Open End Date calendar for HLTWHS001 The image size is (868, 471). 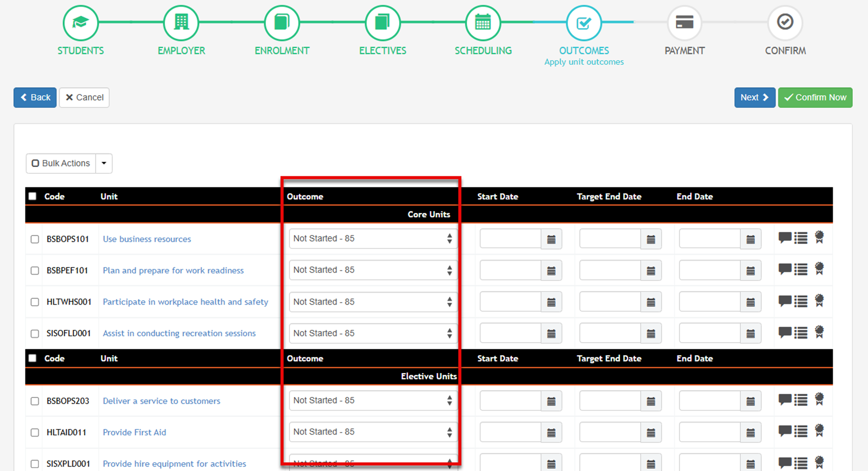pyautogui.click(x=751, y=302)
